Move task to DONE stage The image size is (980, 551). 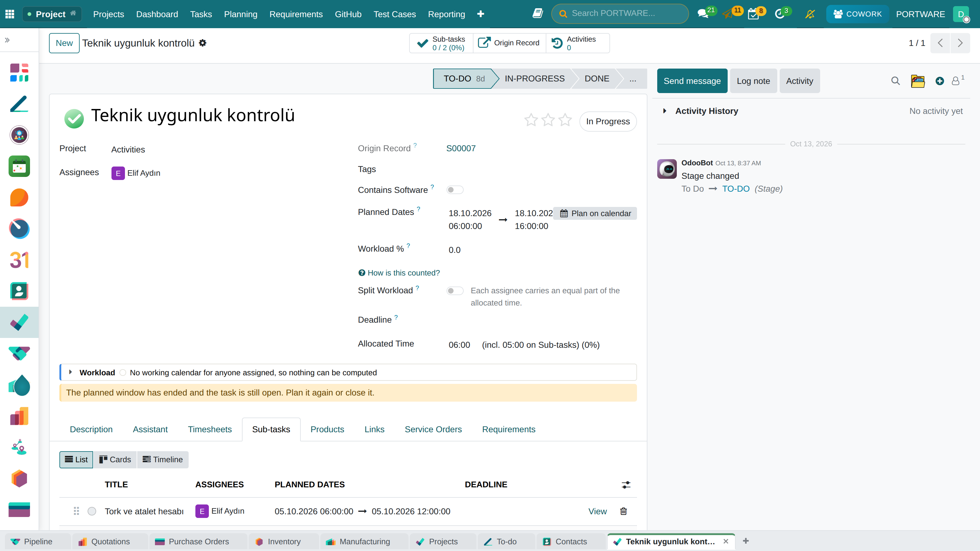pyautogui.click(x=597, y=79)
